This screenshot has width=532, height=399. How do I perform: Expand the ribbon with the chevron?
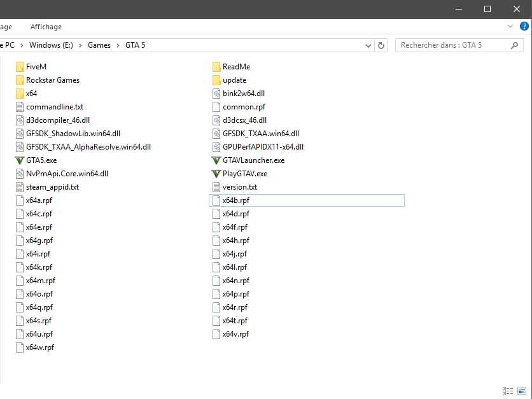pos(510,26)
